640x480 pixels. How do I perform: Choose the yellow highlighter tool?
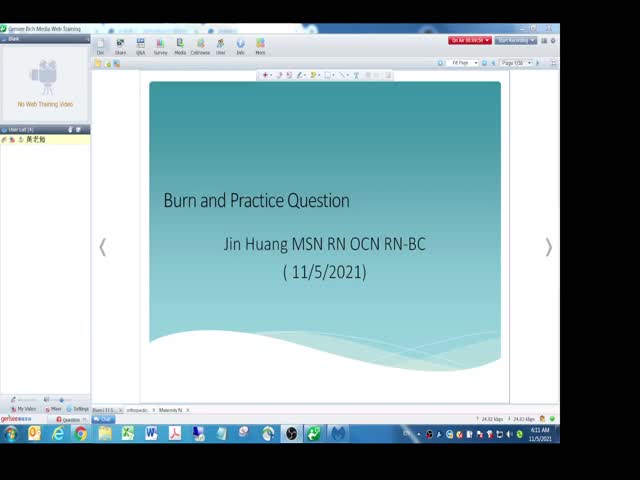313,75
